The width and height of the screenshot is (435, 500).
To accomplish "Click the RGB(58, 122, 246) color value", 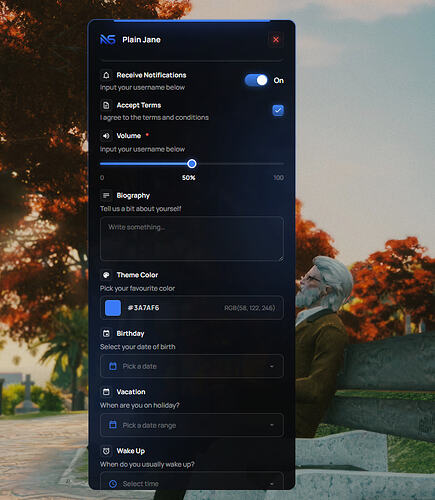I will coord(250,308).
